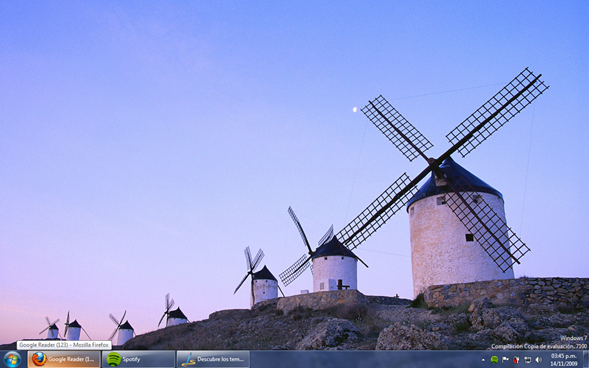589x368 pixels.
Task: Click the tray icon with the red X
Action: point(516,360)
